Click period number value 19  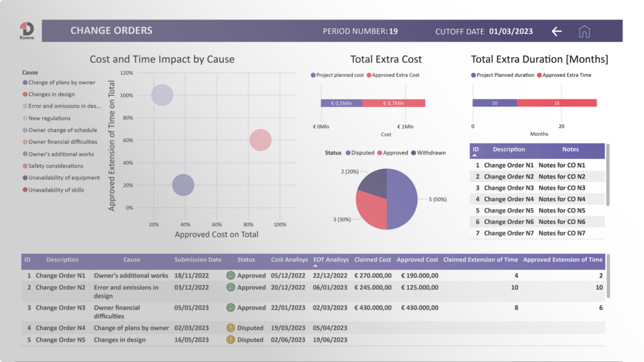click(394, 31)
